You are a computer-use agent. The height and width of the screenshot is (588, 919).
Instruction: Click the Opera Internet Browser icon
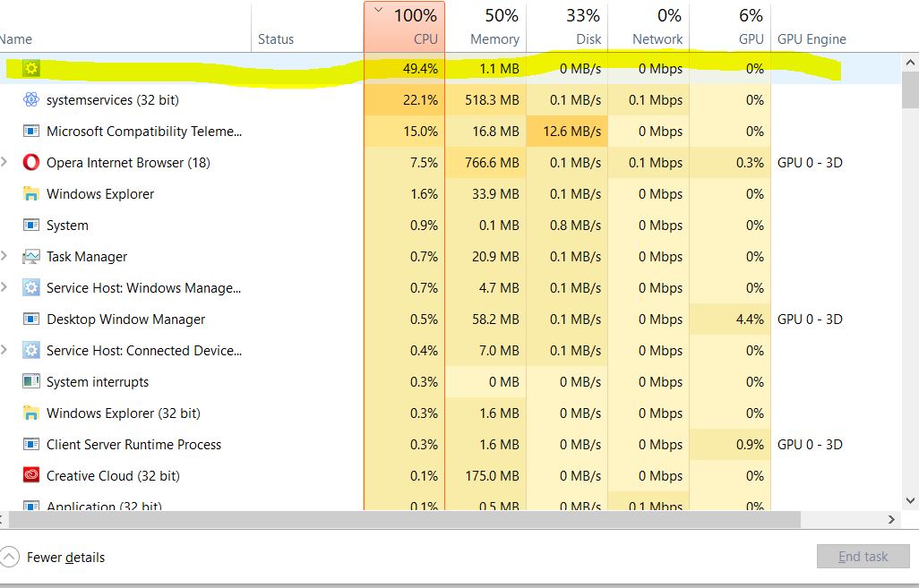pyautogui.click(x=31, y=163)
